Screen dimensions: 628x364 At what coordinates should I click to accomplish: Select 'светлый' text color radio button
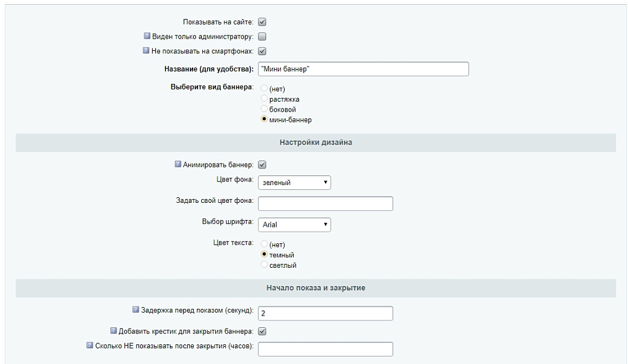pos(264,265)
